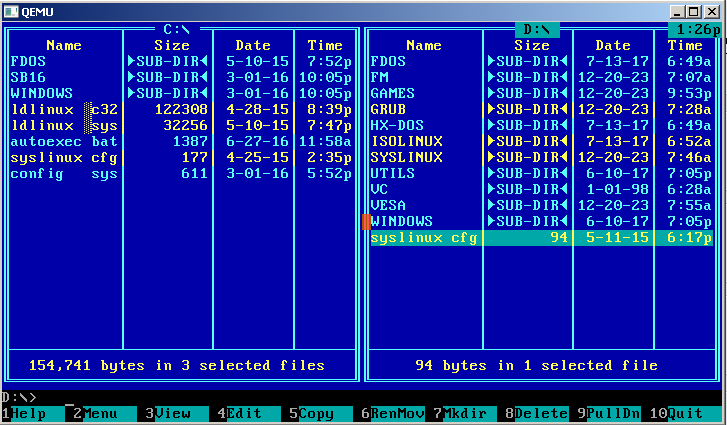The height and width of the screenshot is (425, 727).
Task: Close the QEMU window
Action: point(712,12)
